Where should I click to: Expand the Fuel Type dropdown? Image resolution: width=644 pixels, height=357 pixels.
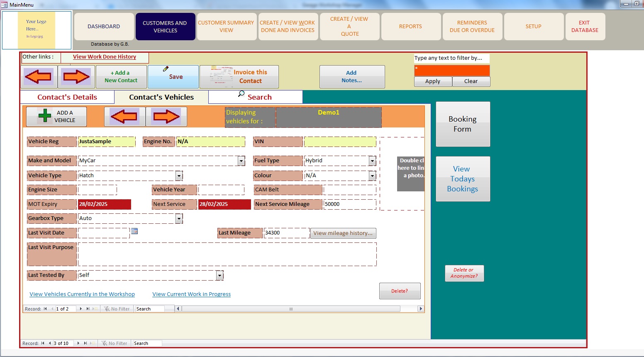click(x=372, y=161)
